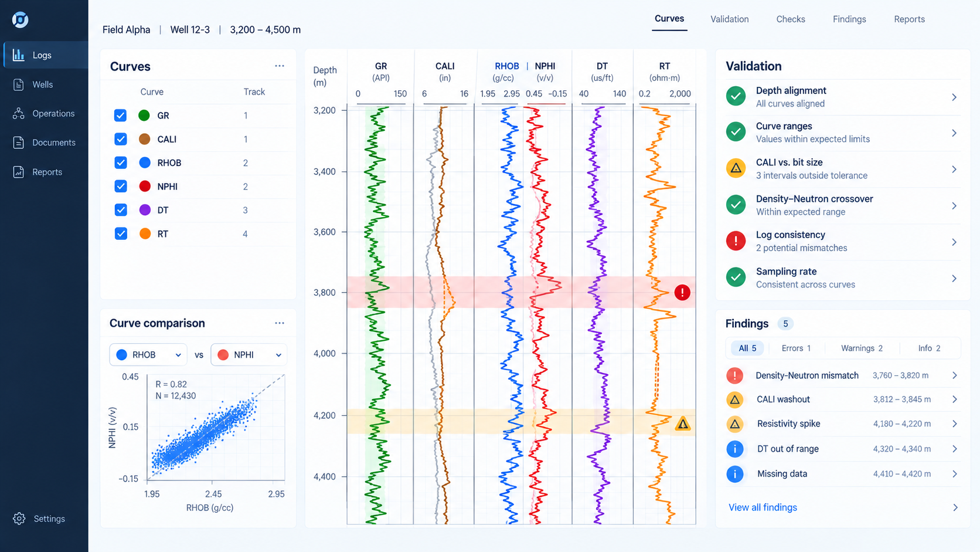Open the Curve comparison three-dot menu
The image size is (980, 552).
point(280,323)
